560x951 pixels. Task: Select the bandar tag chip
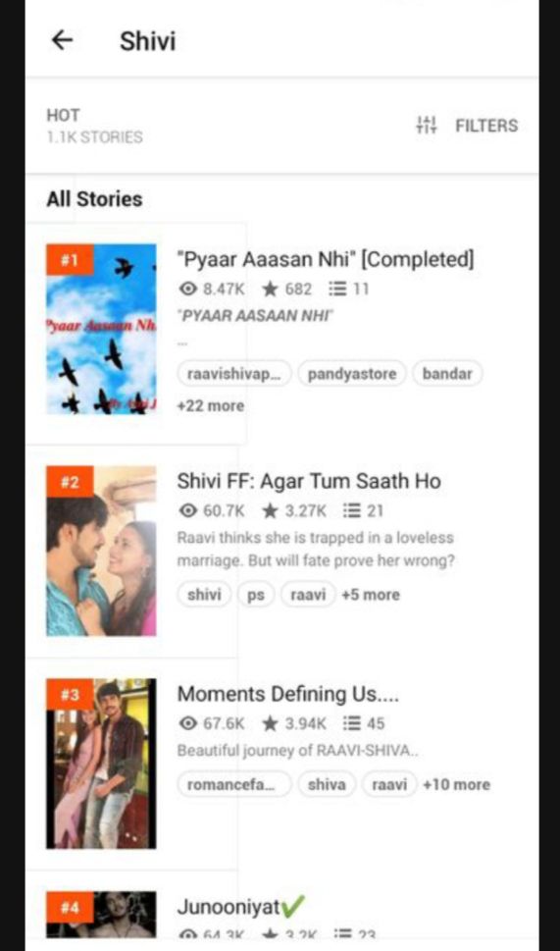[x=447, y=374]
